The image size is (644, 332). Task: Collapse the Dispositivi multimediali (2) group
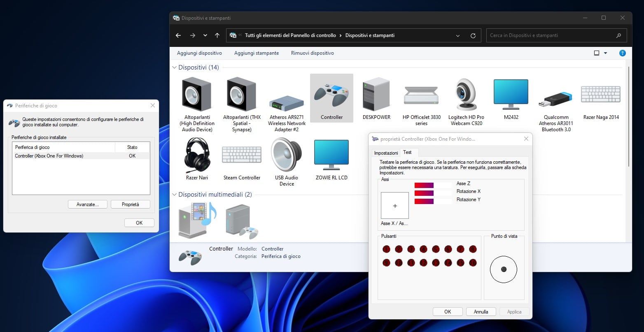175,195
